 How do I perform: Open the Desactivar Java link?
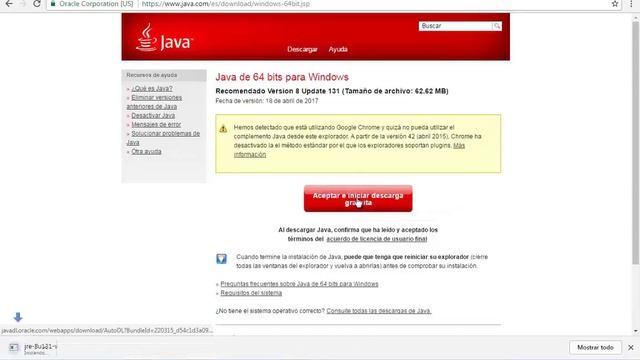pyautogui.click(x=153, y=116)
